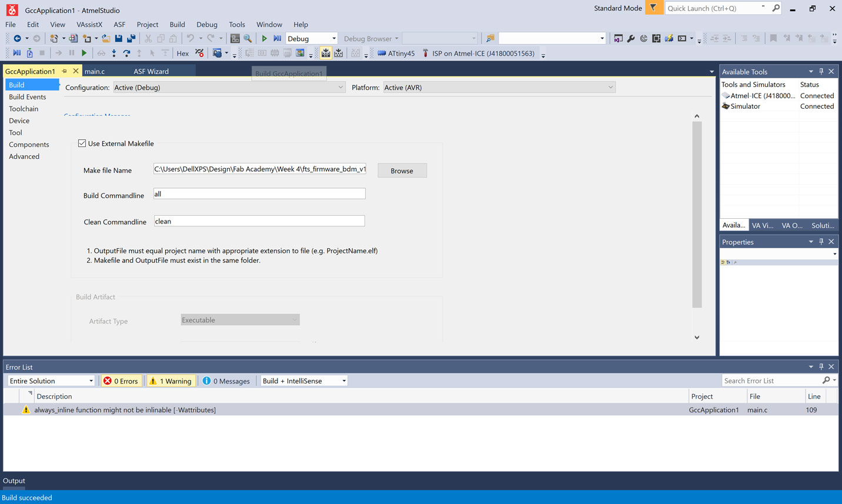Image resolution: width=842 pixels, height=504 pixels.
Task: Click the Open File folder icon
Action: (x=106, y=38)
